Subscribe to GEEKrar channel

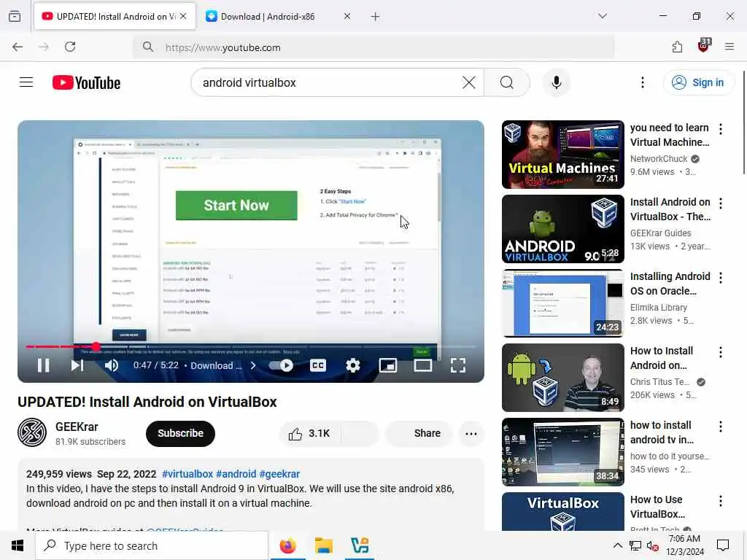181,433
